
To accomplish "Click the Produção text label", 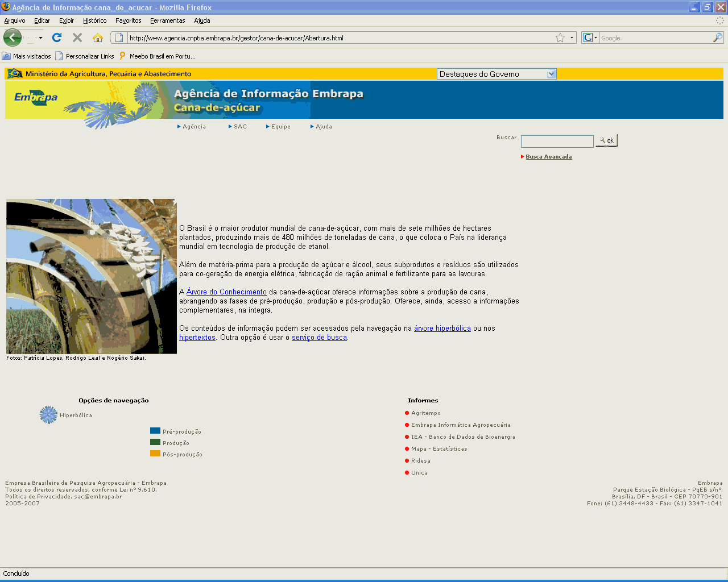I will coord(176,443).
